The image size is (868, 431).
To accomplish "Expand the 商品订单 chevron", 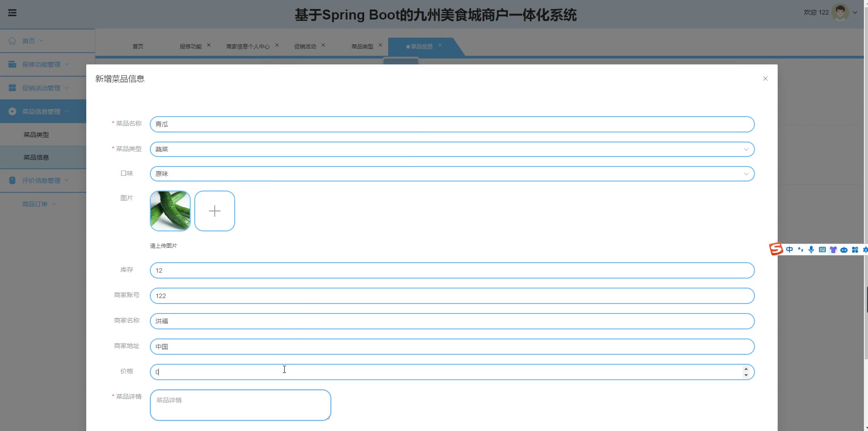I will tap(54, 204).
